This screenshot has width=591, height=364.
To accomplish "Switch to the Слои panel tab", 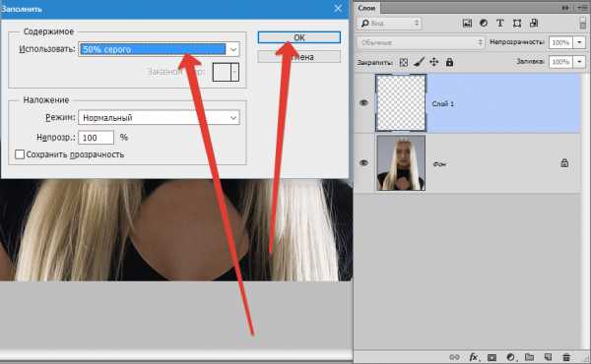I will [x=366, y=8].
